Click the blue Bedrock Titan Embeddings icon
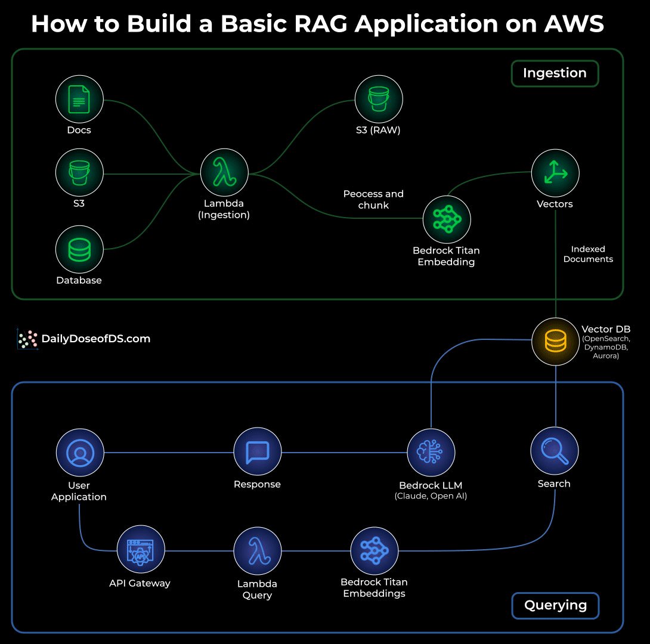The image size is (650, 644). click(x=374, y=551)
